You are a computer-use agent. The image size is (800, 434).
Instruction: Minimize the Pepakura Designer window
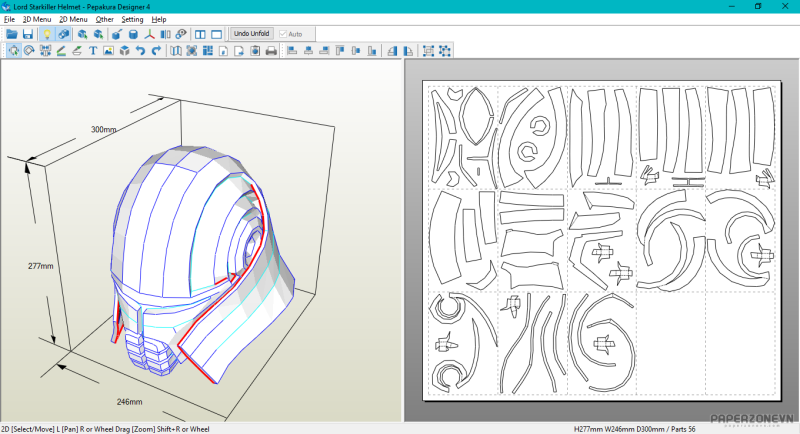point(732,6)
